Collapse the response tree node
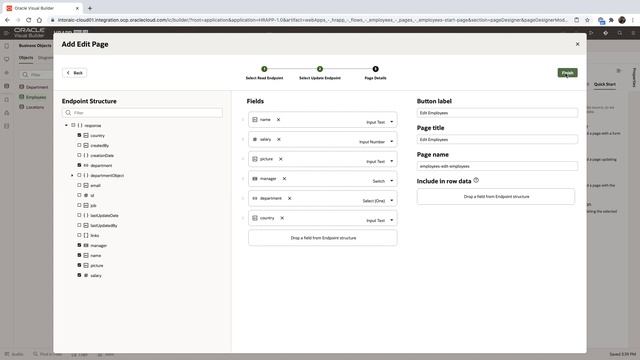 66,125
